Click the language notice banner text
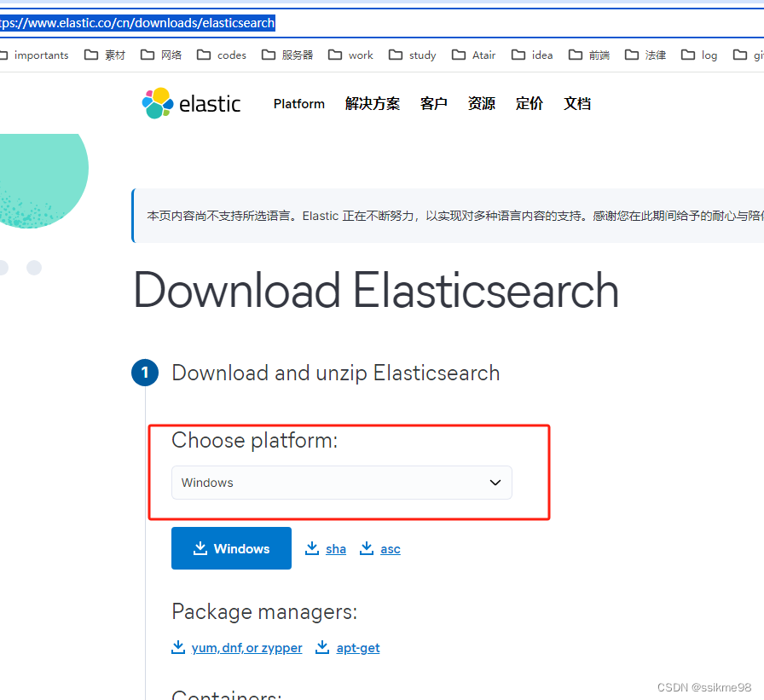 pyautogui.click(x=455, y=216)
